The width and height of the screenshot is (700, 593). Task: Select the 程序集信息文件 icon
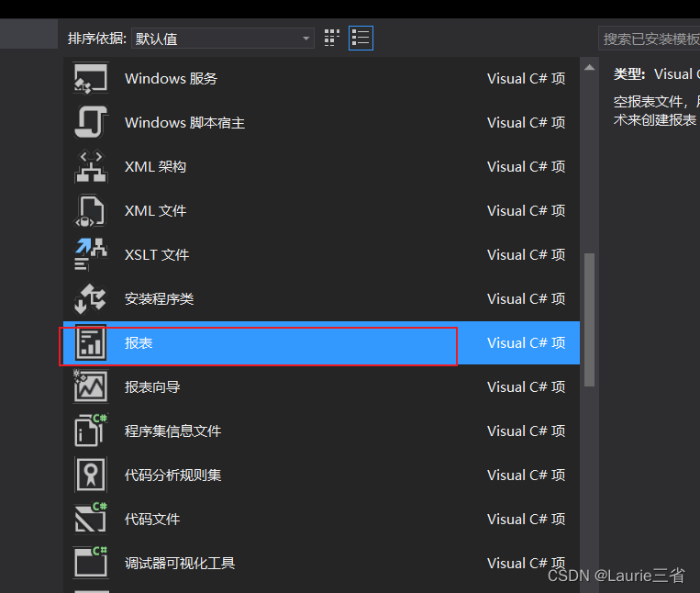click(x=91, y=431)
